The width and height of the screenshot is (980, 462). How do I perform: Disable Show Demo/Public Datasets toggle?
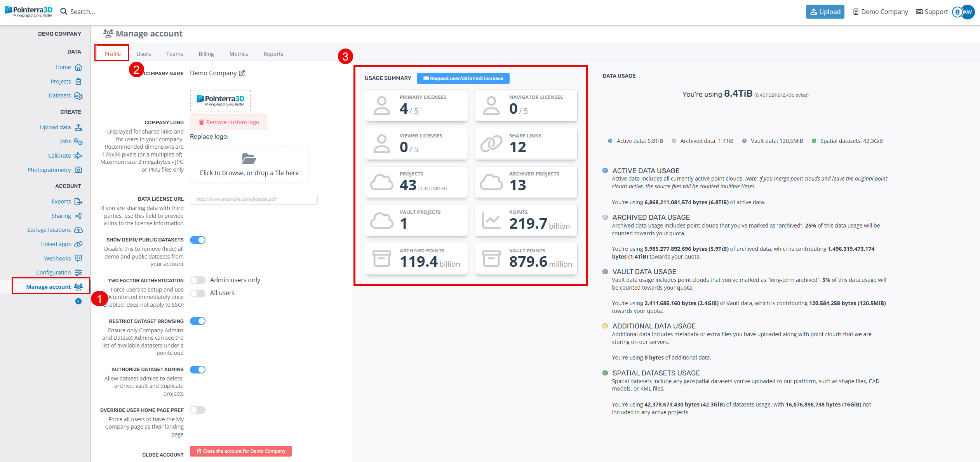coord(198,240)
